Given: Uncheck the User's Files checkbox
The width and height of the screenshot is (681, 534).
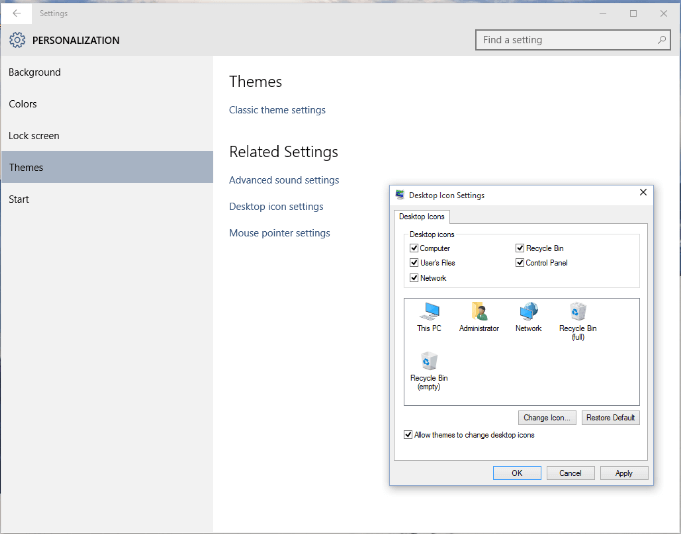Looking at the screenshot, I should point(414,263).
